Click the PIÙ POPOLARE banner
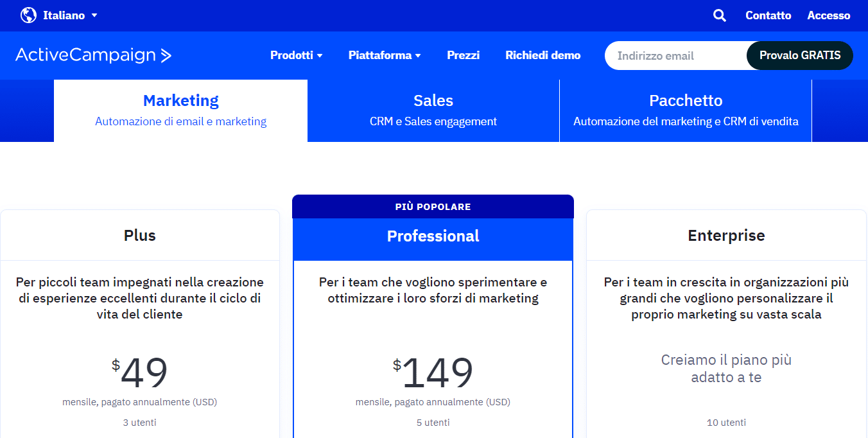This screenshot has height=438, width=868. pos(433,207)
